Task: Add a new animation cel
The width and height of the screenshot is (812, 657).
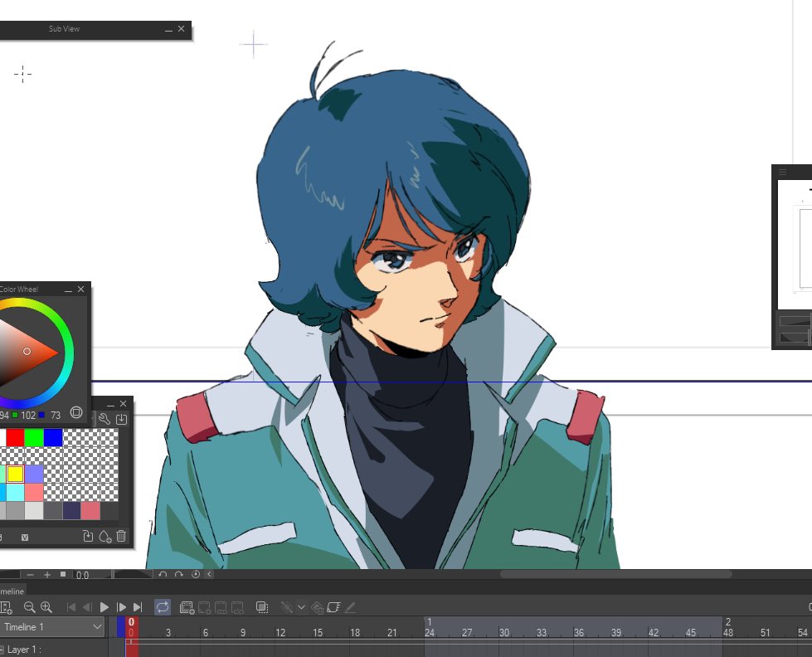Action: [x=205, y=607]
